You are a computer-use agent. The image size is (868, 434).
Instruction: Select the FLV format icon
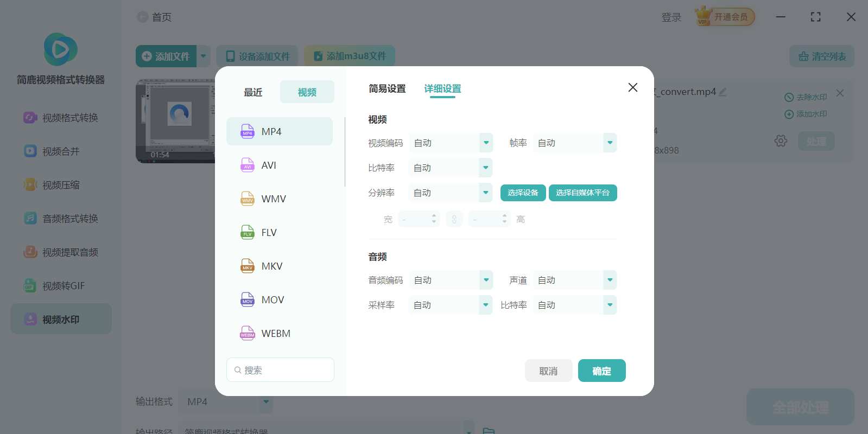tap(248, 232)
